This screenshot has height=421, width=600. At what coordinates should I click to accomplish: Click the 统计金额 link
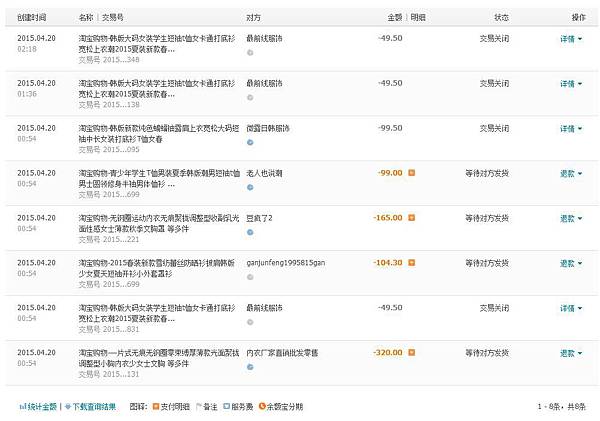(42, 406)
